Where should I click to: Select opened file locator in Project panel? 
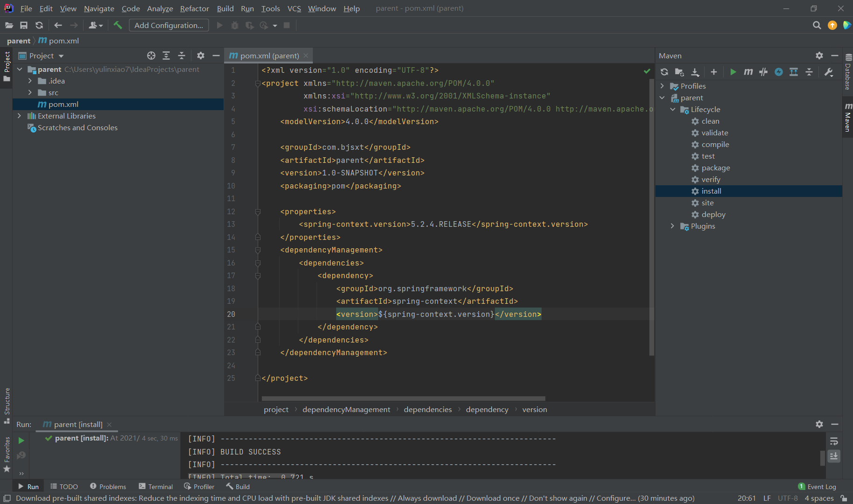click(151, 56)
